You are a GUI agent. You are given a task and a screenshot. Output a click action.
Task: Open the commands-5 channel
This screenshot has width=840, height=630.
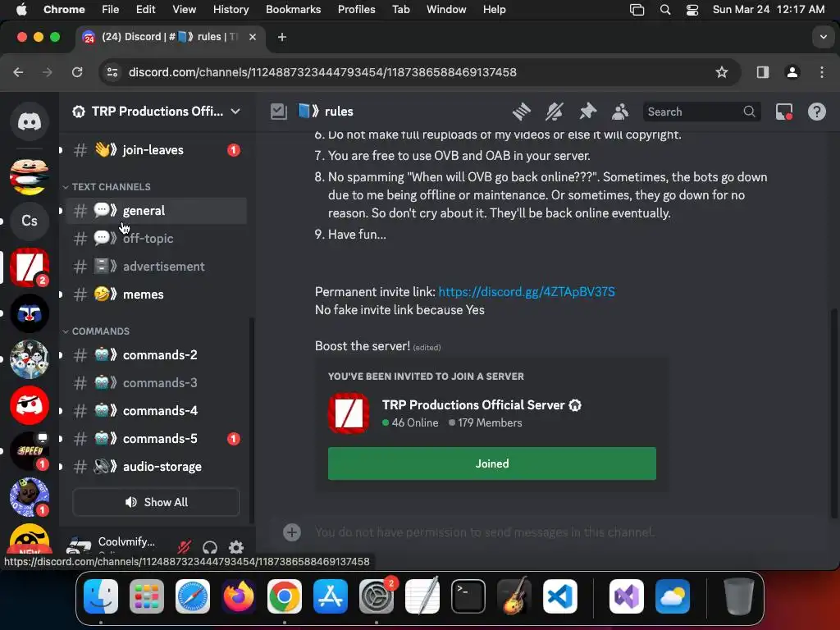click(x=156, y=439)
